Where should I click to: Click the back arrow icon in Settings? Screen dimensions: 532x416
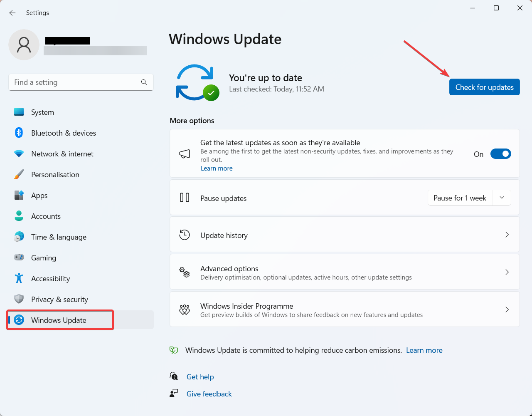pyautogui.click(x=12, y=13)
